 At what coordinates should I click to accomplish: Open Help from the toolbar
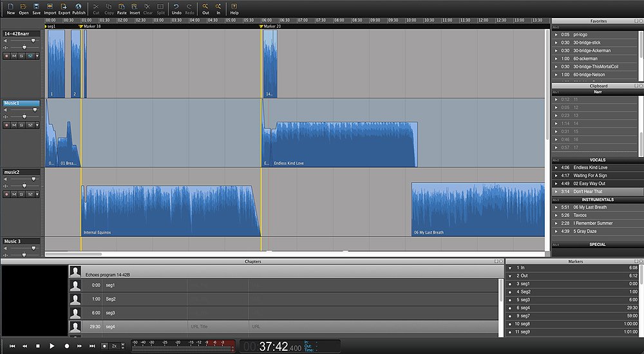[x=234, y=8]
